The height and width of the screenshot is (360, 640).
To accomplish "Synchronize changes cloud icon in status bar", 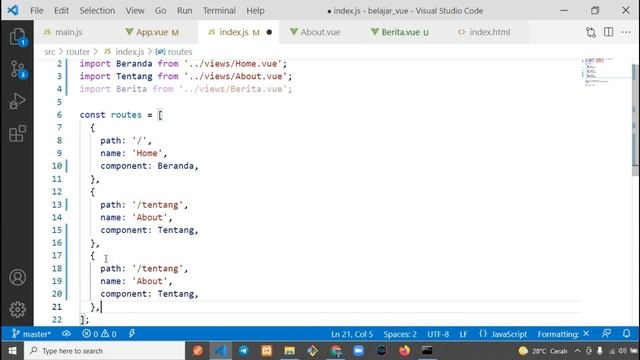I will click(x=66, y=334).
